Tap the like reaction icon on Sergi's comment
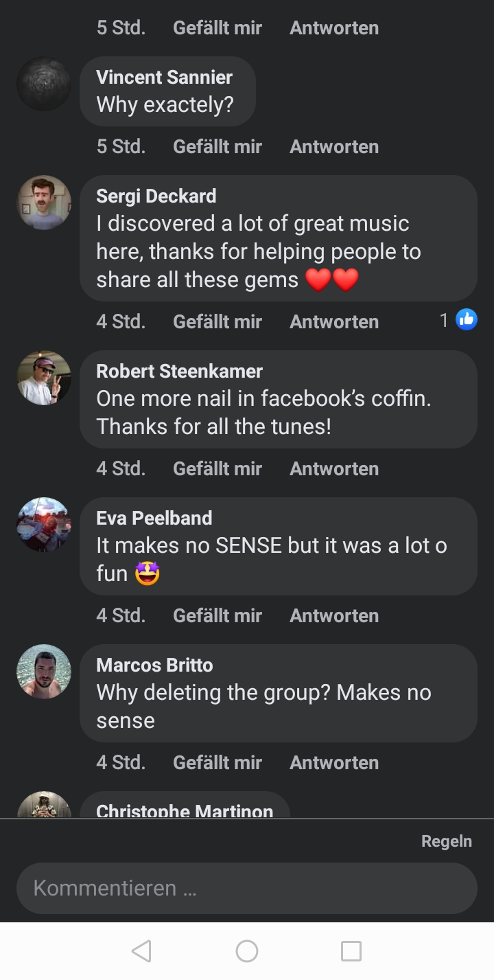Screen dimensions: 494x980 point(467,319)
